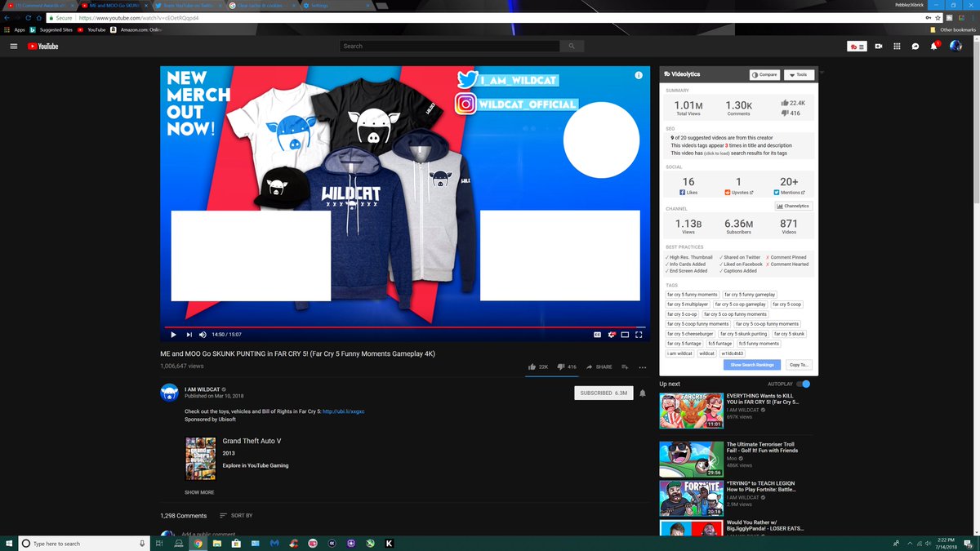Open the Suggested Sites bookmark

51,29
